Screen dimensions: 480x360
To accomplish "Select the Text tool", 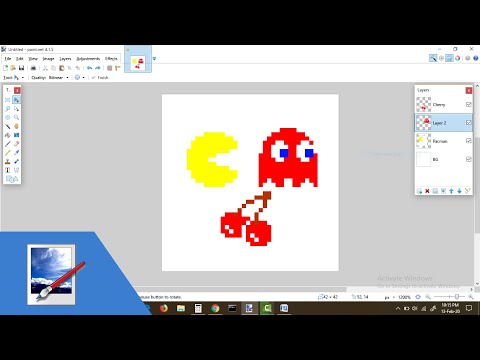I will pyautogui.click(x=8, y=170).
